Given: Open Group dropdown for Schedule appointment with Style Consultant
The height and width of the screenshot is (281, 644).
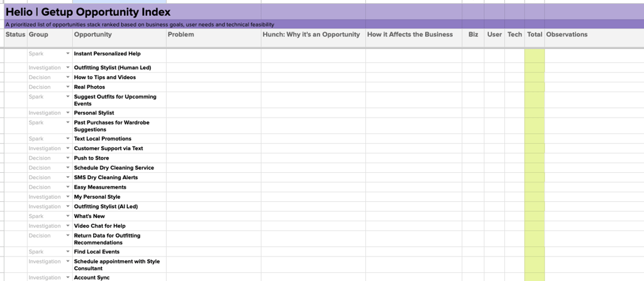Looking at the screenshot, I should (68, 262).
